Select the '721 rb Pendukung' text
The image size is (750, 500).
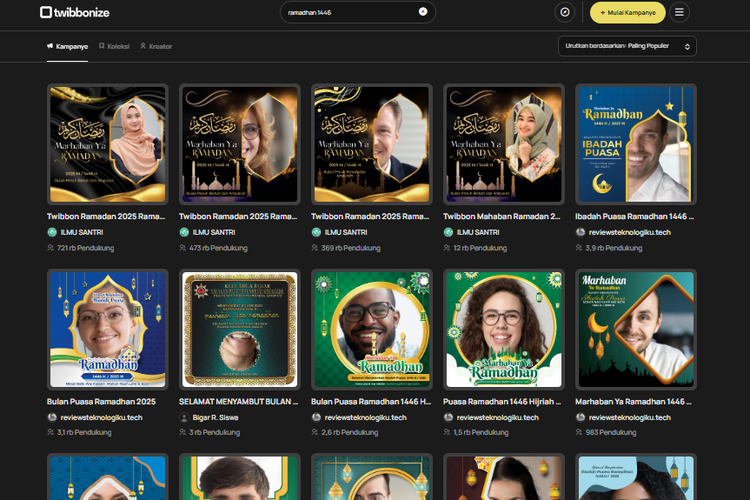point(86,248)
